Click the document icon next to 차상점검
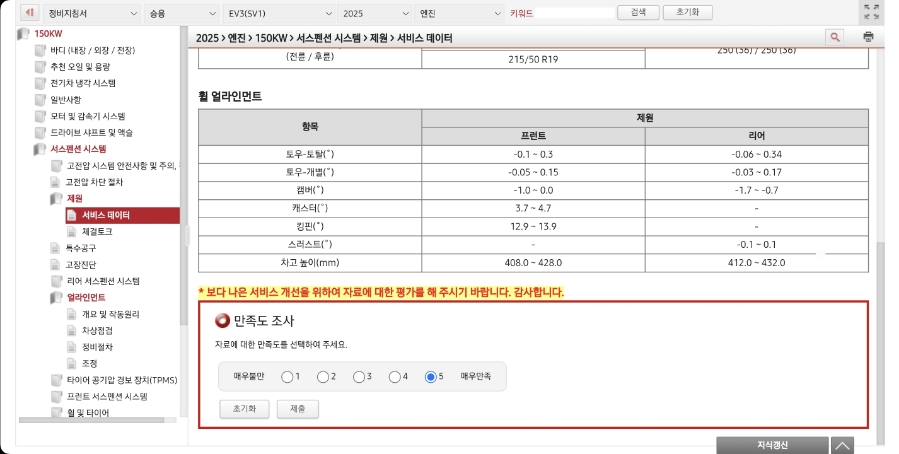The image size is (899, 454). pos(72,331)
